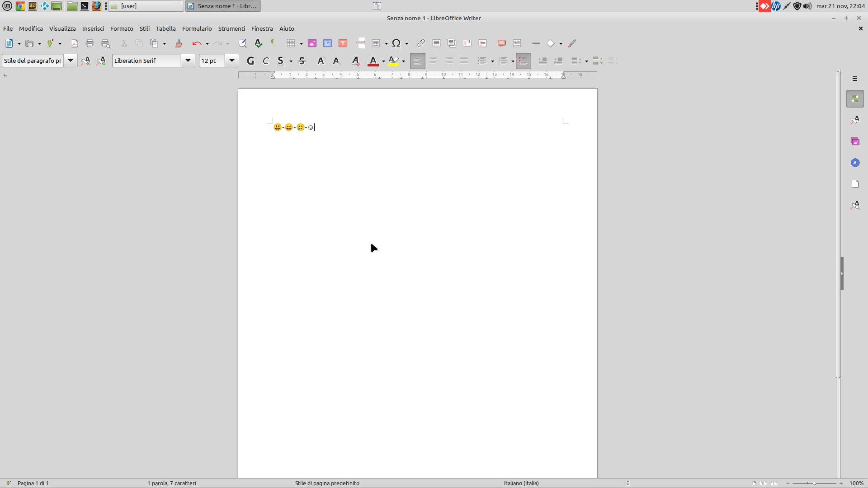Open Find and Replace
This screenshot has height=488, width=868.
tap(243, 43)
